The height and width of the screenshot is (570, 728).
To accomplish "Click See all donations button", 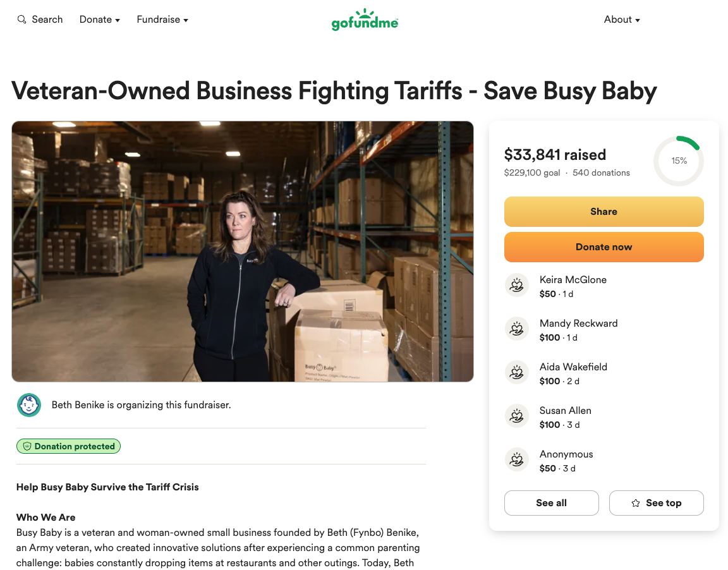I will point(551,503).
